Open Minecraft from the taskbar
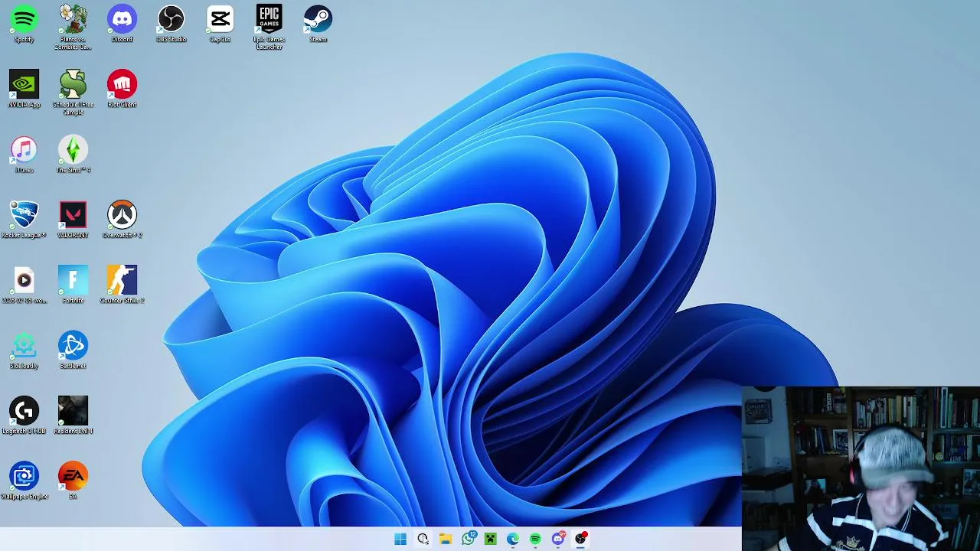 pos(490,540)
